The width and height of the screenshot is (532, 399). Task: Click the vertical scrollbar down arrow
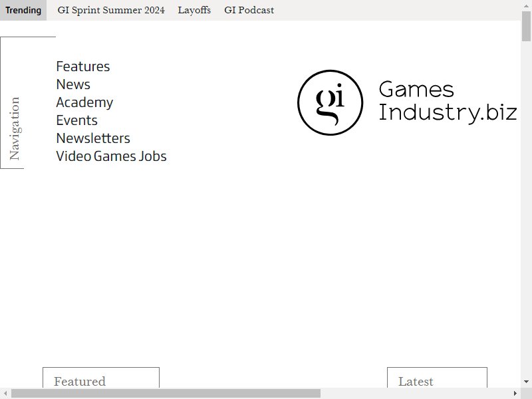(x=526, y=382)
